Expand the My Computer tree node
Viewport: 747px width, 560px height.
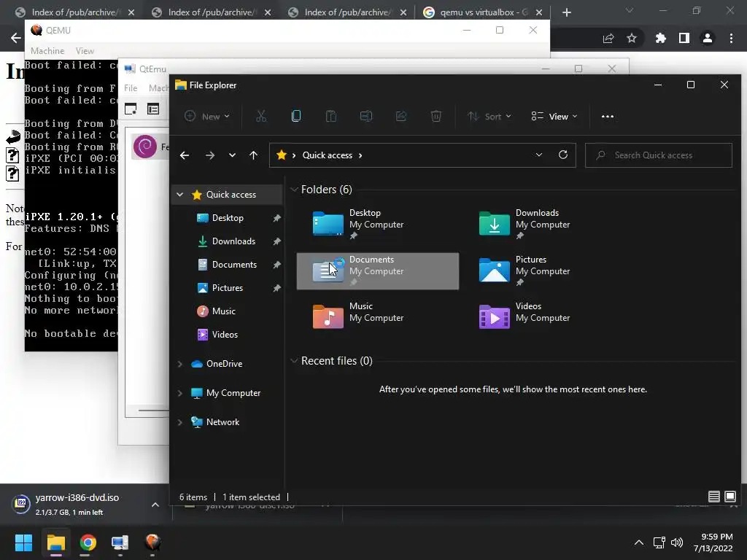(x=179, y=393)
